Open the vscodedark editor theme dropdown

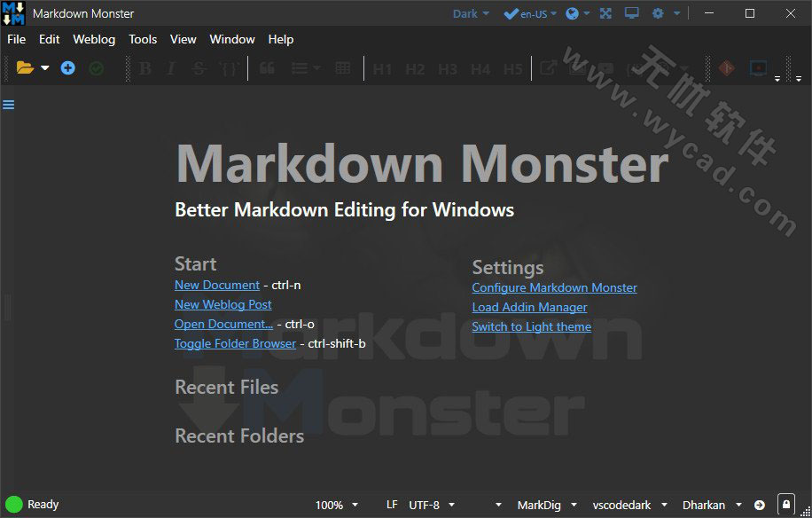click(x=629, y=505)
